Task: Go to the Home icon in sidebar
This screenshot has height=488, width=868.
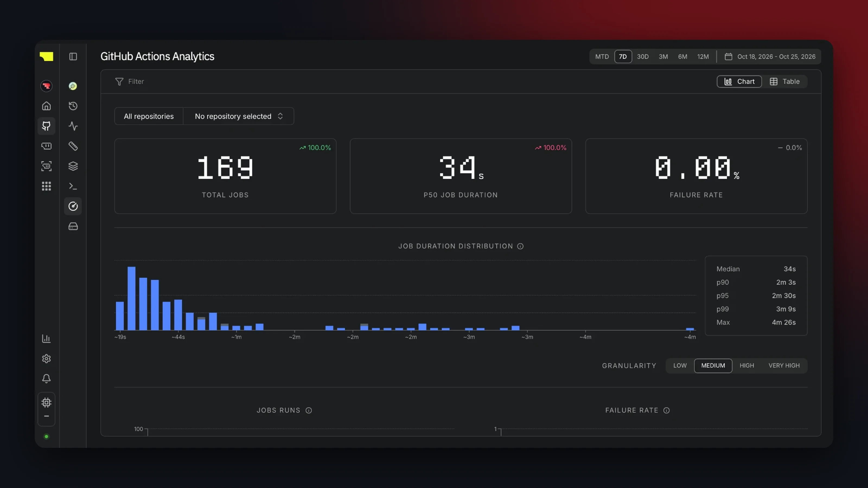Action: (x=46, y=106)
